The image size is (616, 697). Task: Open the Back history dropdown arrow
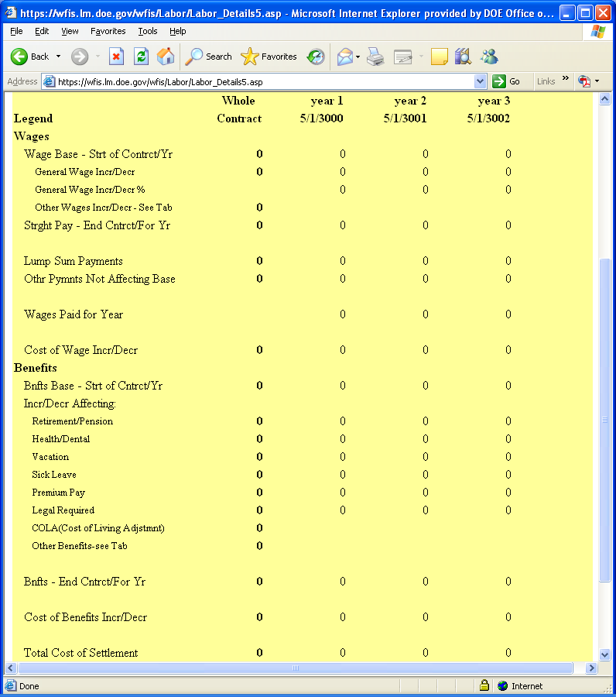(x=58, y=57)
